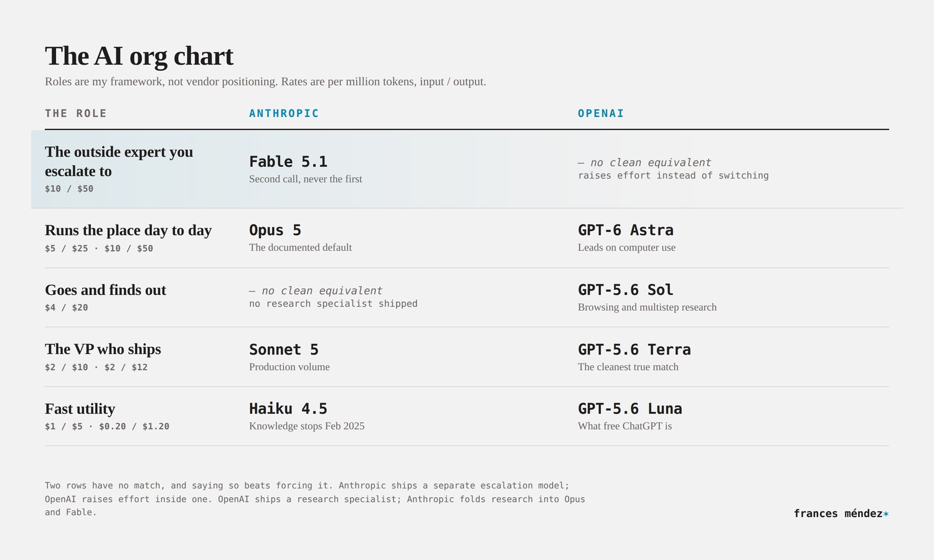Click 'Runs the place day to day'

coord(128,230)
